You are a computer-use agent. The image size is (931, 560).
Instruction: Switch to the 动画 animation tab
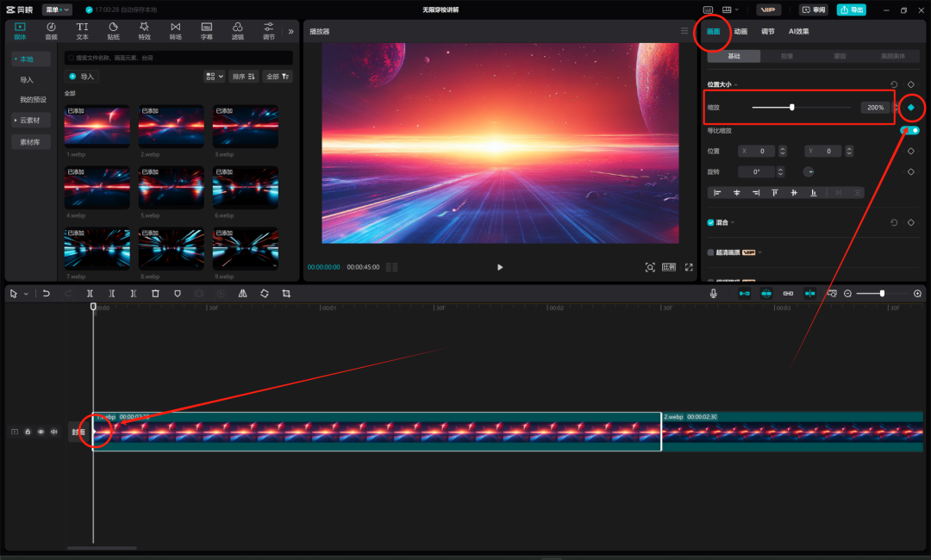(x=740, y=32)
